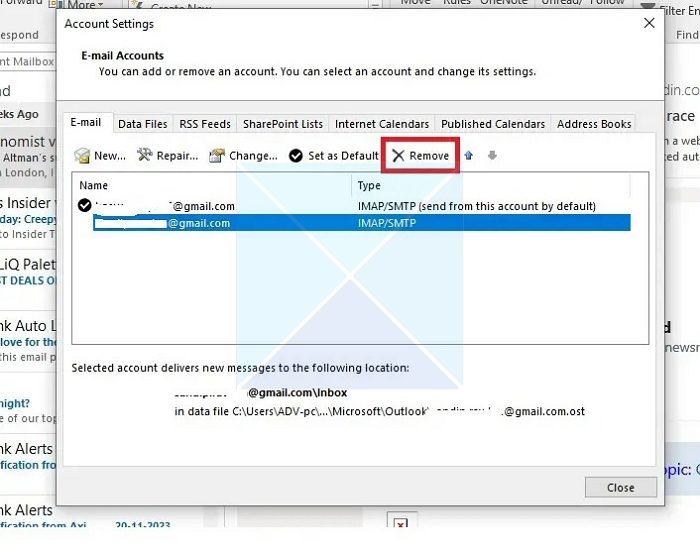Open the Data Files tab
Screen dimensions: 700x552
point(143,124)
